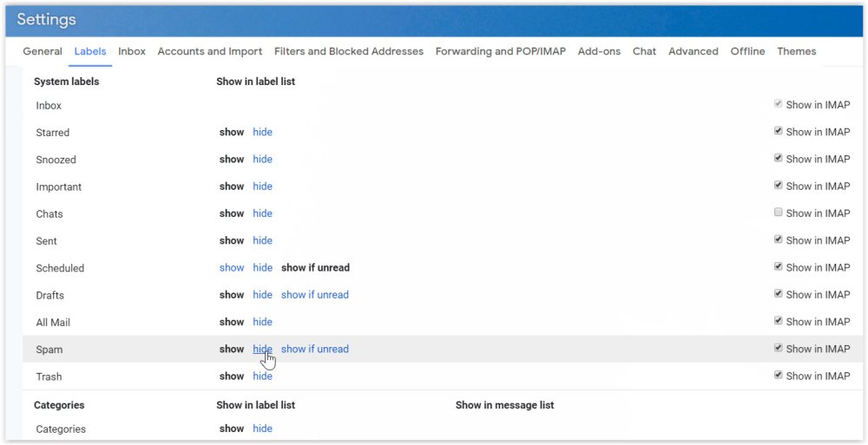
Task: Hide the Chats label
Action: (x=262, y=213)
